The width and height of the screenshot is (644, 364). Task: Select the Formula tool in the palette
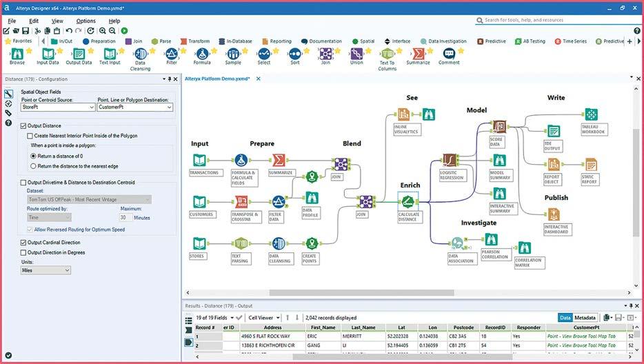tap(202, 53)
